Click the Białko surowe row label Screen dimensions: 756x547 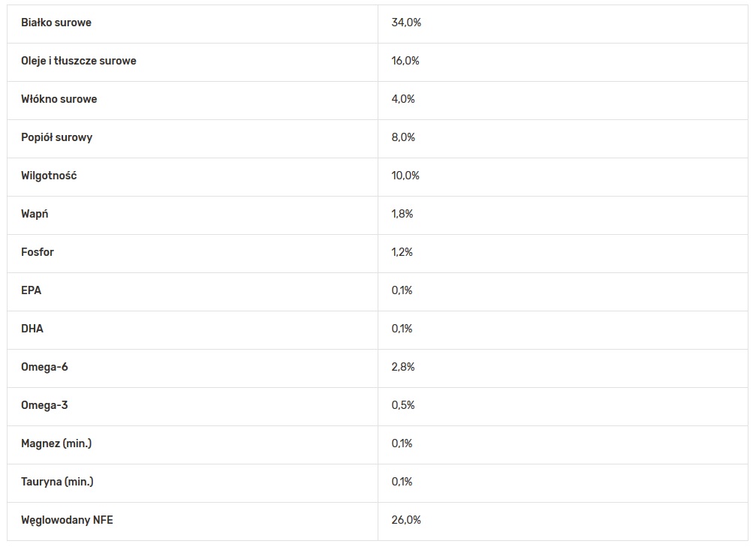(x=56, y=23)
